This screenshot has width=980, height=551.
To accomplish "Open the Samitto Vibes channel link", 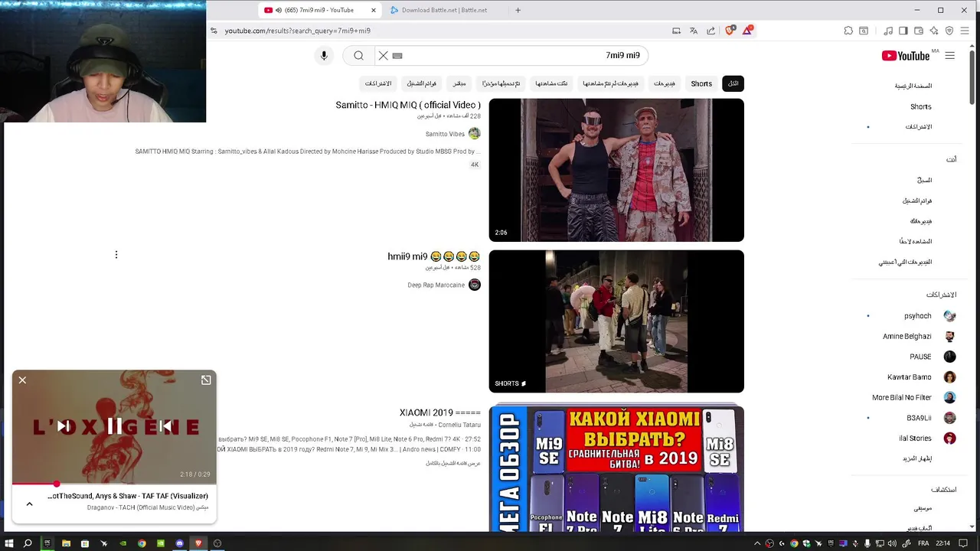I will click(x=445, y=134).
